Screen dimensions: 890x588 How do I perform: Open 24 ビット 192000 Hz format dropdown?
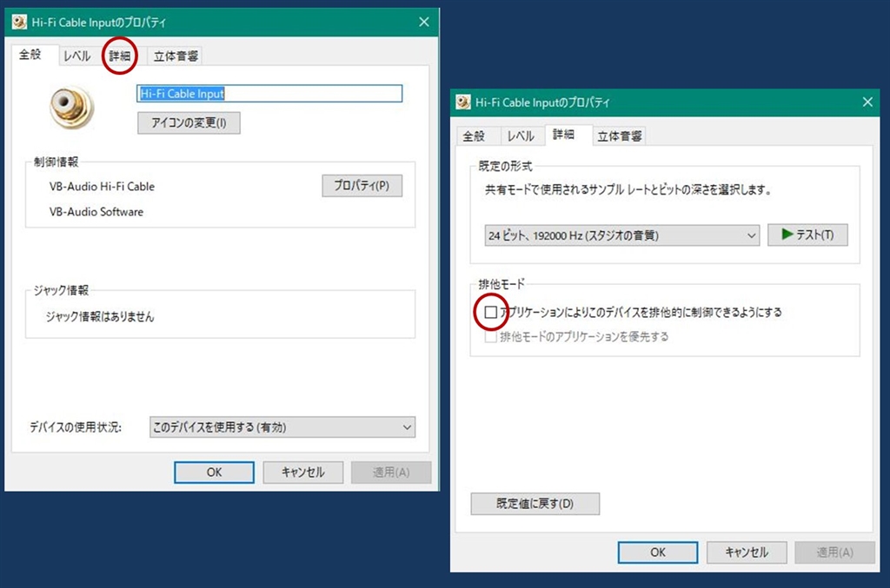(622, 235)
